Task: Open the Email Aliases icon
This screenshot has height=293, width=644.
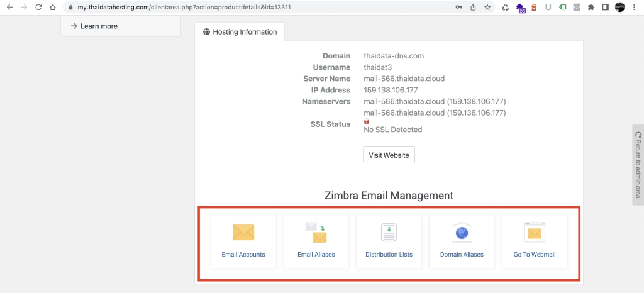Action: pos(316,233)
